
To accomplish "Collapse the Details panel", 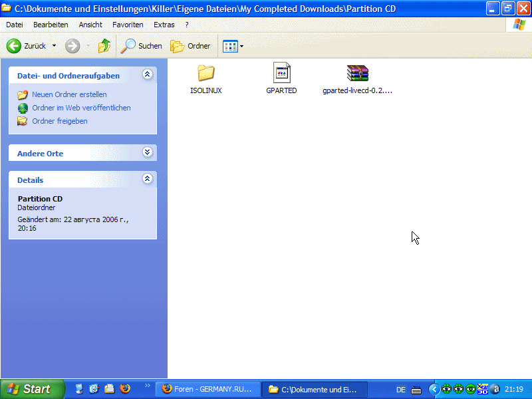I will 147,178.
